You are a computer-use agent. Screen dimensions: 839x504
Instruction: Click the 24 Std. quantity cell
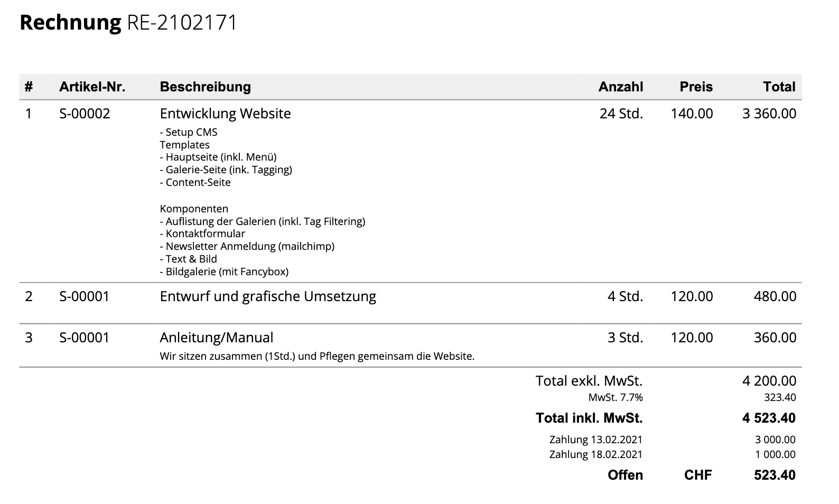621,114
